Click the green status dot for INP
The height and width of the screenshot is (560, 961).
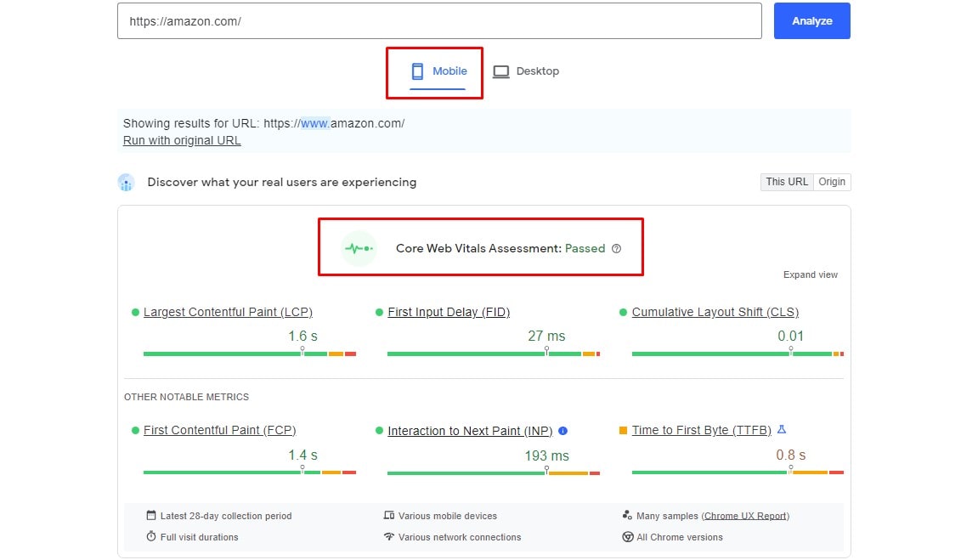tap(379, 431)
